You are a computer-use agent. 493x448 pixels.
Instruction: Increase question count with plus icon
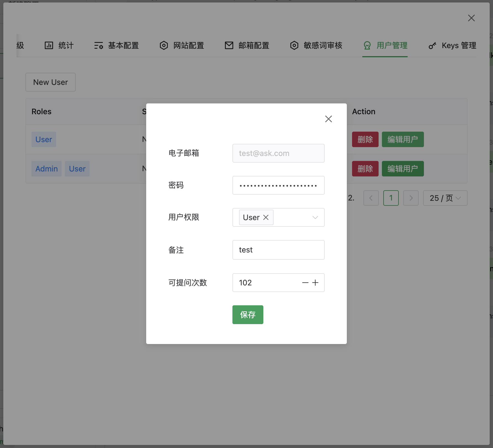[315, 283]
